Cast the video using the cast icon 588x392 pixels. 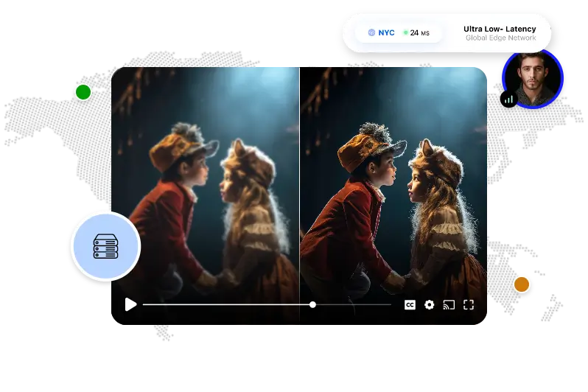449,304
